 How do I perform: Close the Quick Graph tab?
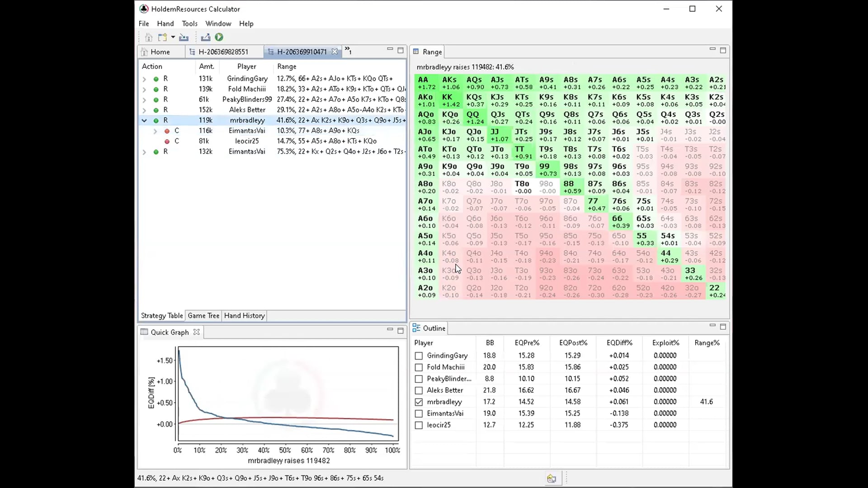click(x=196, y=332)
